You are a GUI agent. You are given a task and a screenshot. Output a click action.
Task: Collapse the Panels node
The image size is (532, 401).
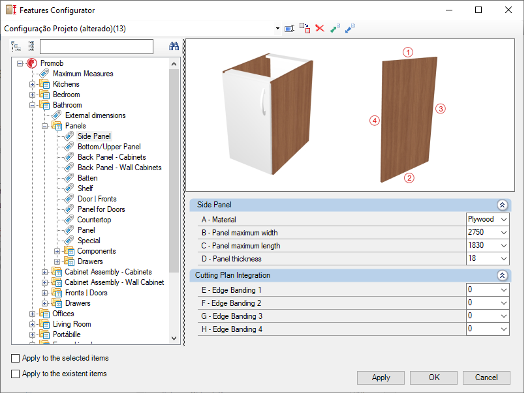pyautogui.click(x=44, y=126)
